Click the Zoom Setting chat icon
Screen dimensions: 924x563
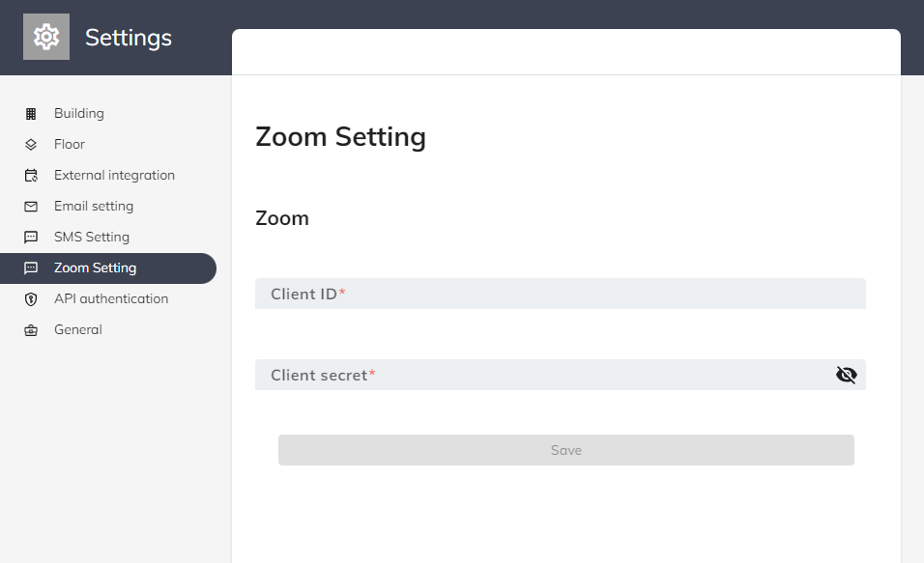31,268
